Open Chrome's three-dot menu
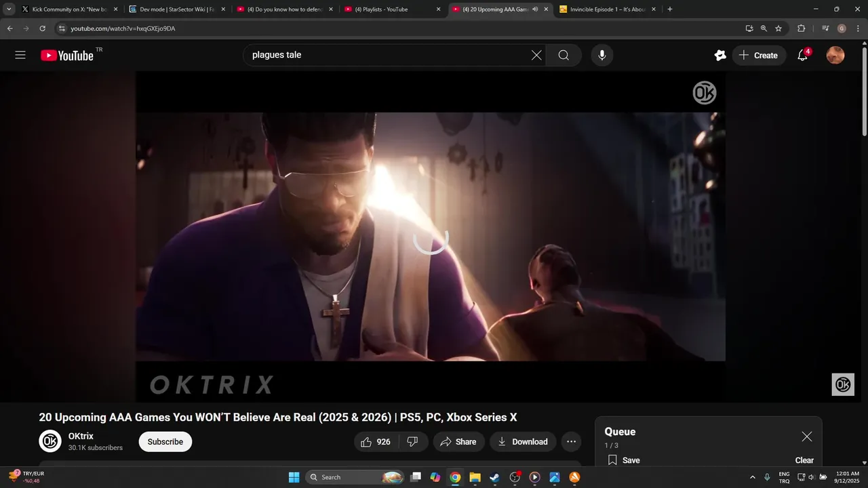The width and height of the screenshot is (868, 488). (858, 28)
